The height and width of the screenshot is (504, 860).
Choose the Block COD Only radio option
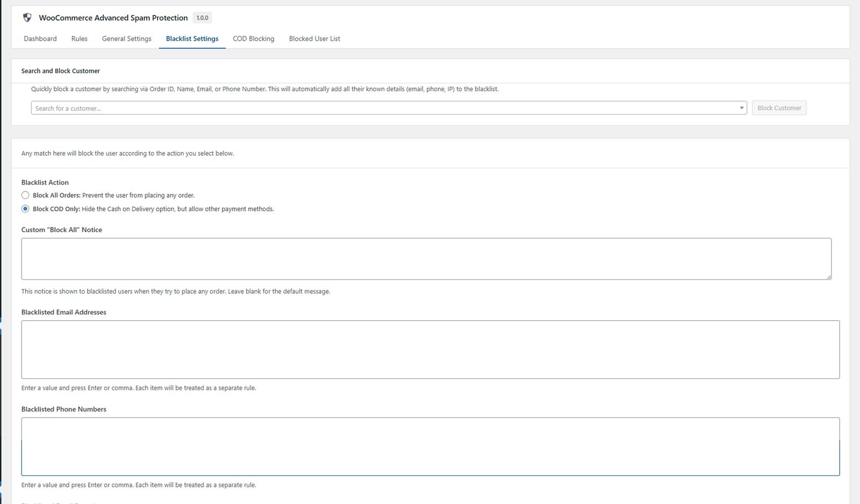pos(25,209)
